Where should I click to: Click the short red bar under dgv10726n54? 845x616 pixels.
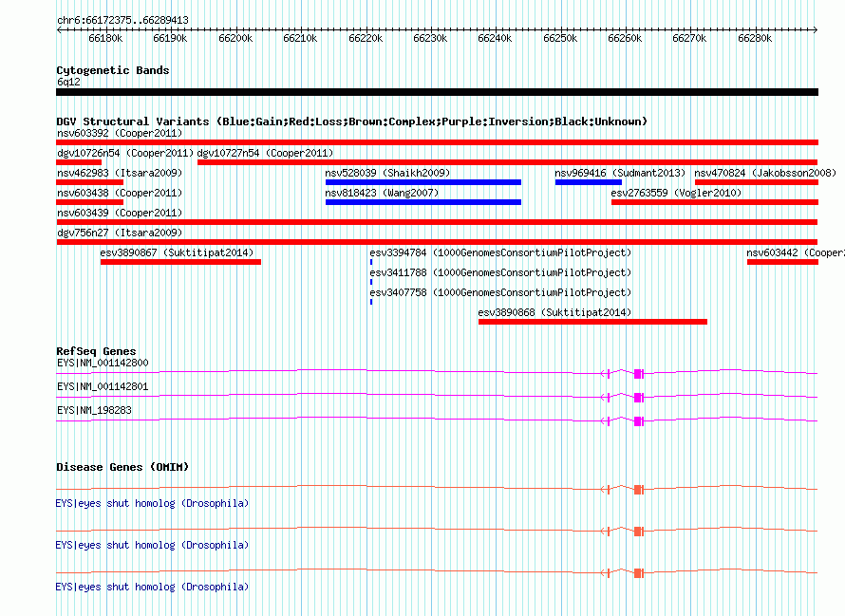click(x=79, y=162)
